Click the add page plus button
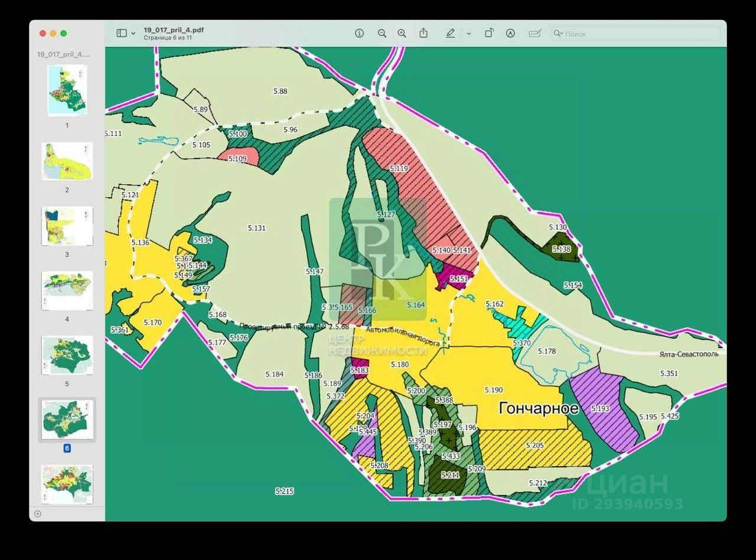Image resolution: width=756 pixels, height=560 pixels. pos(38,514)
